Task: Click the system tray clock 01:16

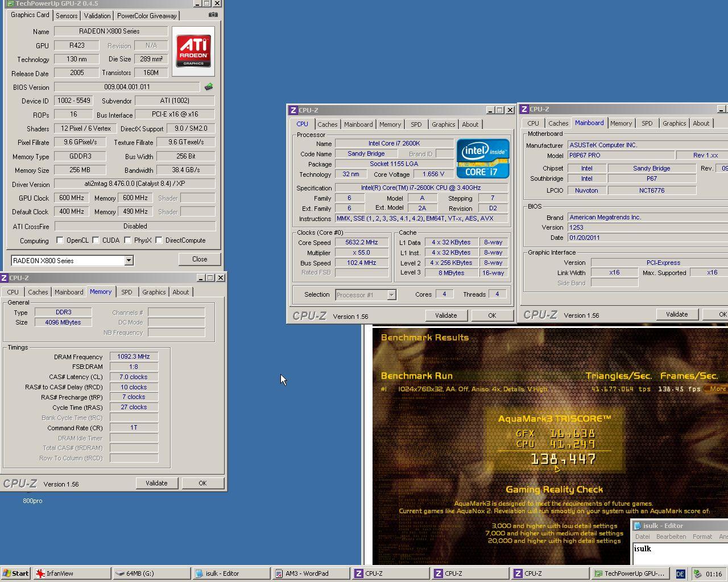Action: point(714,574)
